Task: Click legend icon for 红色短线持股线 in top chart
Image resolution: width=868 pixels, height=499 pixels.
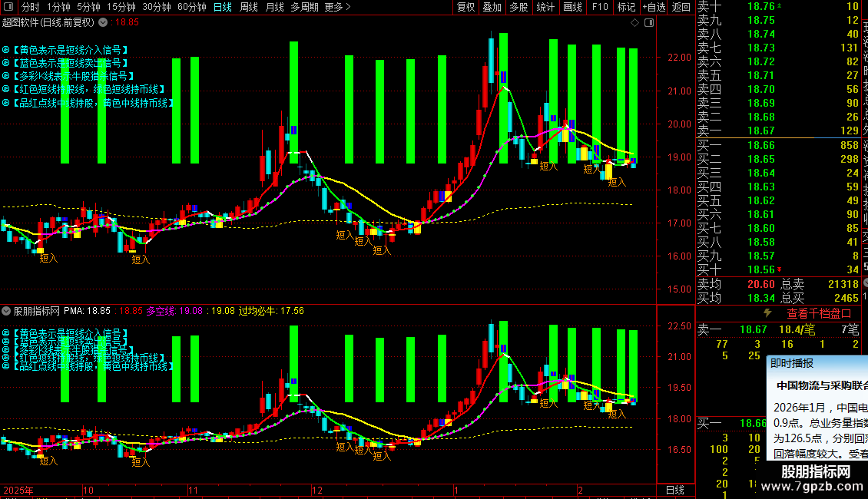Action: point(5,89)
